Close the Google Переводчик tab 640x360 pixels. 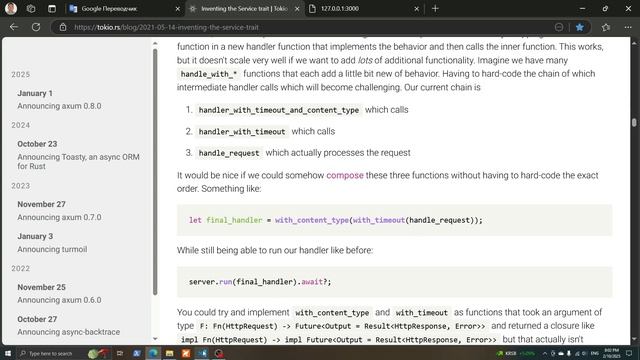[178, 9]
